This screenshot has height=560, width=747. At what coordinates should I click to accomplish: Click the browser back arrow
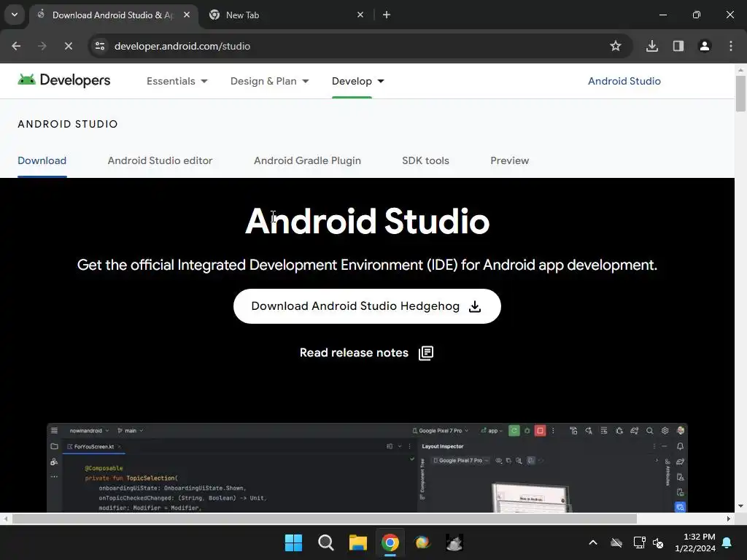(16, 46)
